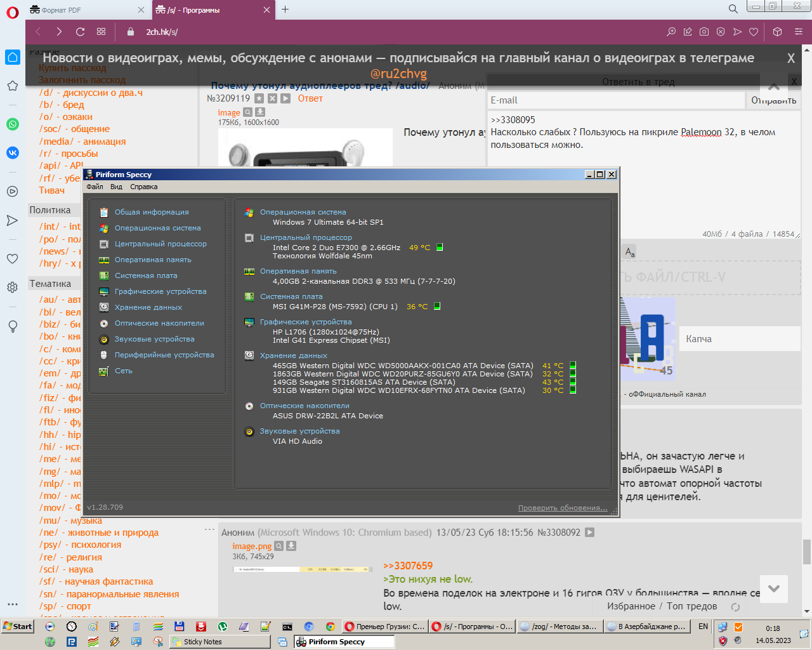Screen dimensions: 812x650
Task: Select Графические устройства in Speccy sidebar
Action: [x=160, y=291]
